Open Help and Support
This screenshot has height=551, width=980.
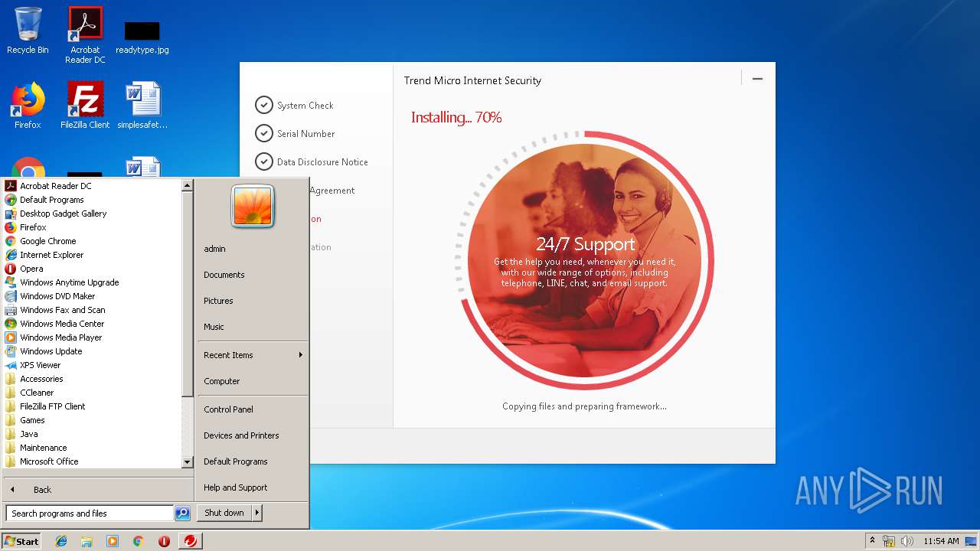tap(253, 487)
